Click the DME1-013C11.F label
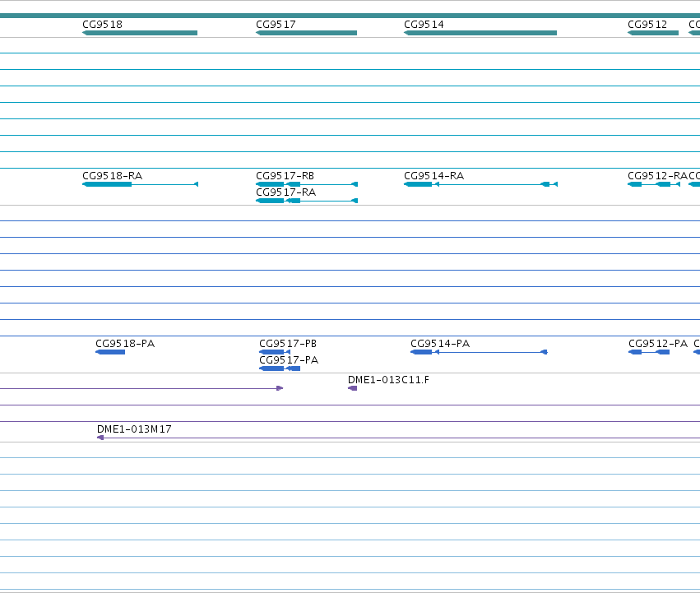Image resolution: width=700 pixels, height=593 pixels. pyautogui.click(x=388, y=379)
